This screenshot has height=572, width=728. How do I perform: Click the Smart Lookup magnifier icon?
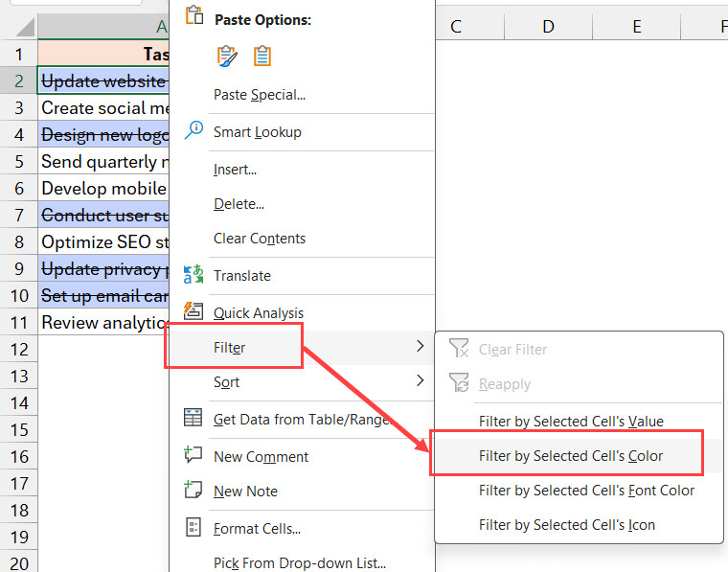(x=193, y=131)
